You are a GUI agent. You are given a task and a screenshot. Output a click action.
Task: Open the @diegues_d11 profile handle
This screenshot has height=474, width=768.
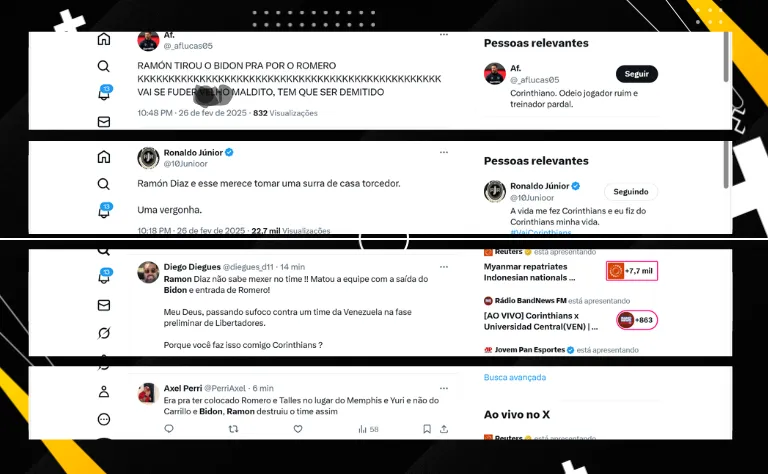[x=248, y=267]
